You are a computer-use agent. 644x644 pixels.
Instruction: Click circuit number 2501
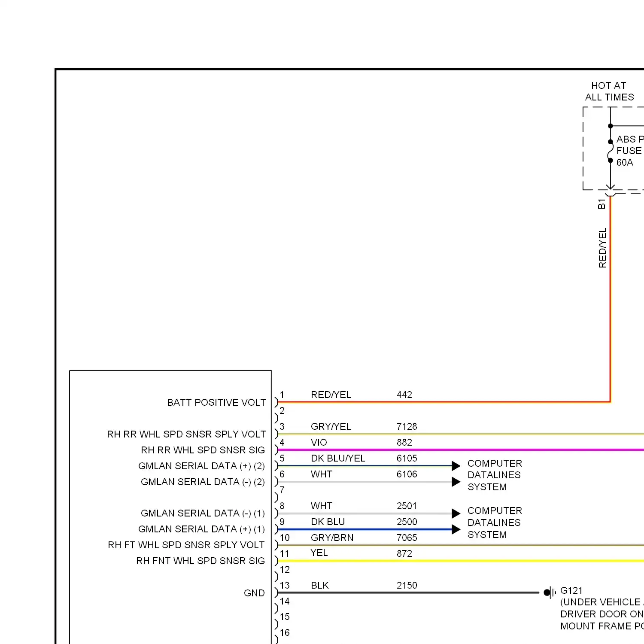(x=407, y=506)
